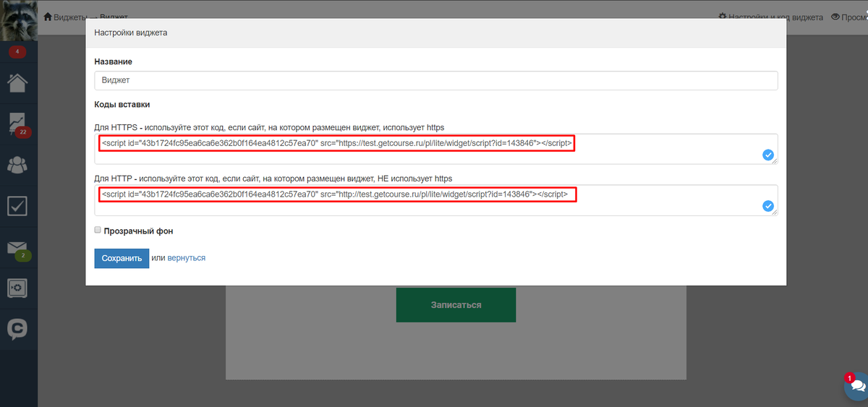Viewport: 868px width, 407px height.
Task: Click the blue checkmark in the HTTPS code field
Action: click(767, 155)
